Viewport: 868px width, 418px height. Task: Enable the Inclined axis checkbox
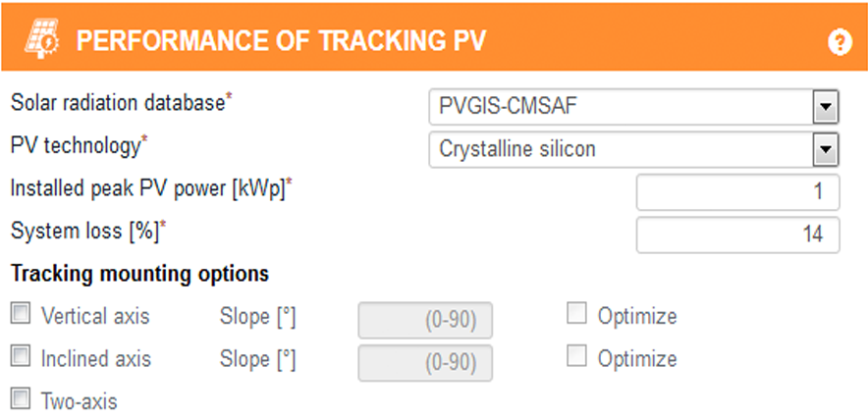tap(20, 358)
